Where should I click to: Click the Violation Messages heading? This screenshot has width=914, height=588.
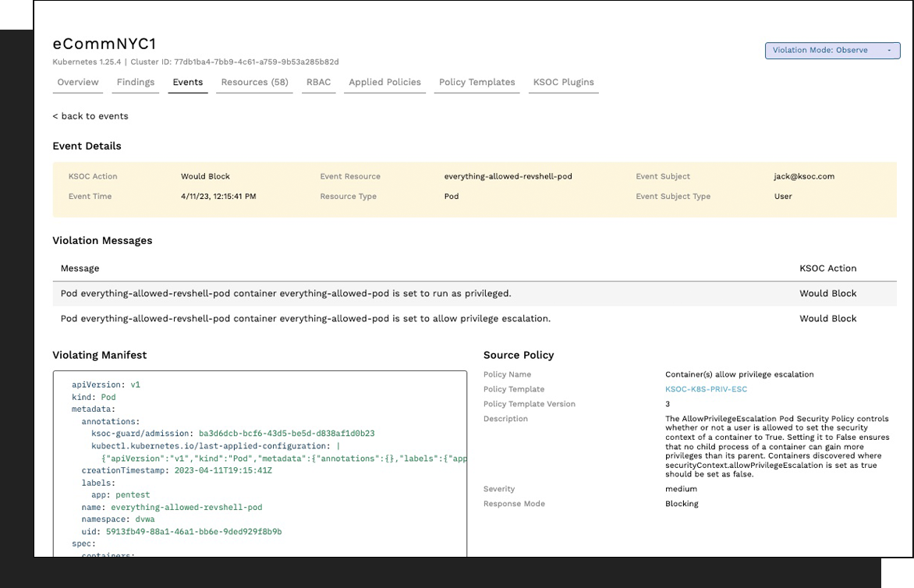coord(103,241)
